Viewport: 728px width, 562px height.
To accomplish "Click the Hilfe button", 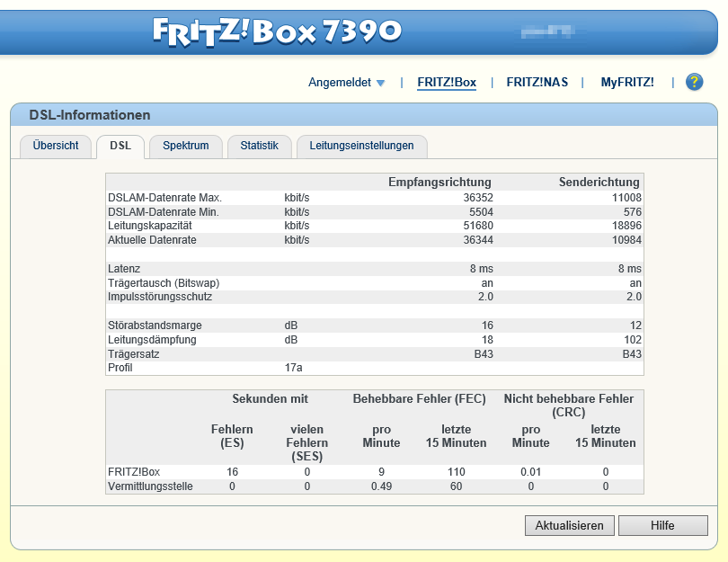I will (663, 525).
